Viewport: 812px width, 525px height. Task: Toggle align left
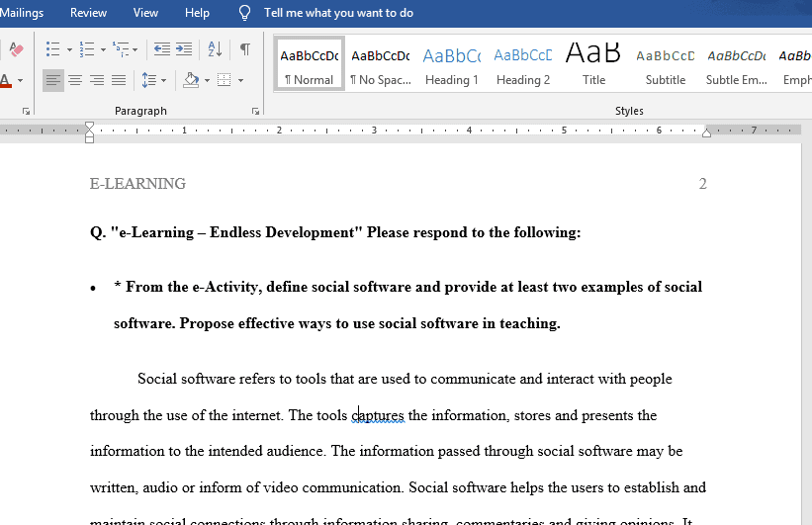pos(52,80)
